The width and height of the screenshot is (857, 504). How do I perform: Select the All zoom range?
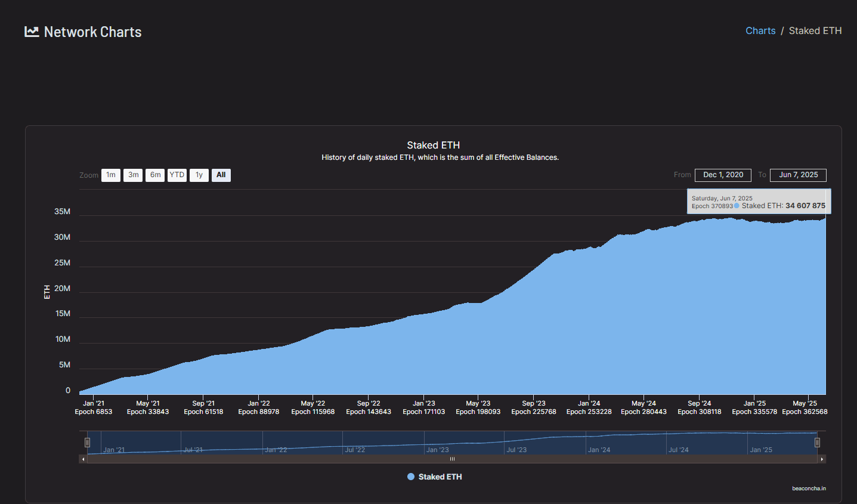[221, 175]
